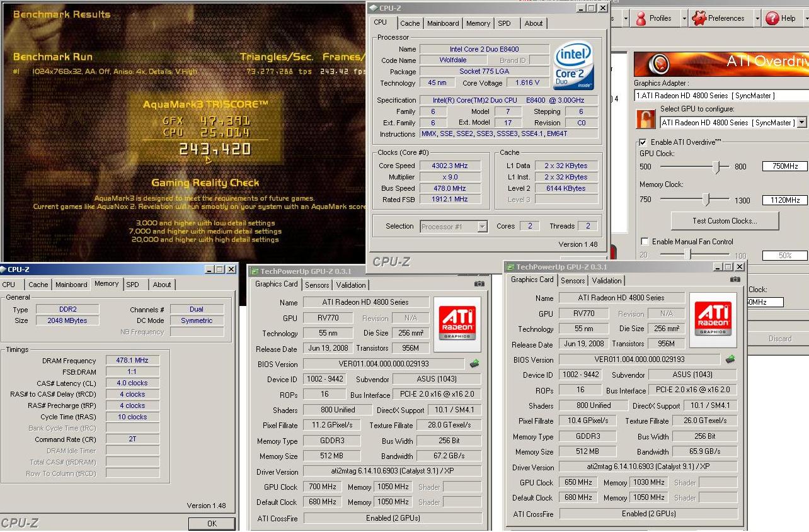
Task: Click the Memory Clock slider thumb
Action: [x=706, y=200]
